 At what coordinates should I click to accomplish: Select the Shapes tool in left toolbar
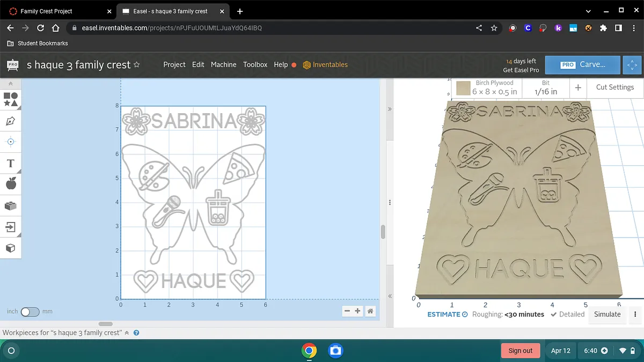[x=11, y=99]
